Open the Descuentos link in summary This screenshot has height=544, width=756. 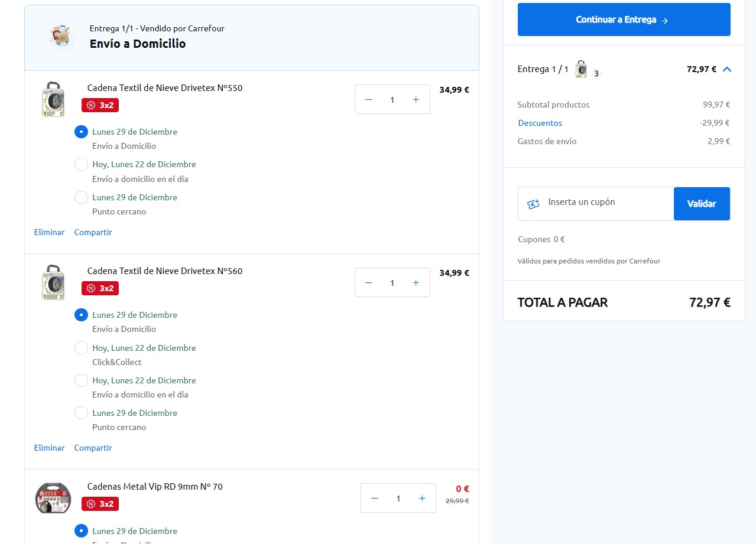tap(540, 123)
